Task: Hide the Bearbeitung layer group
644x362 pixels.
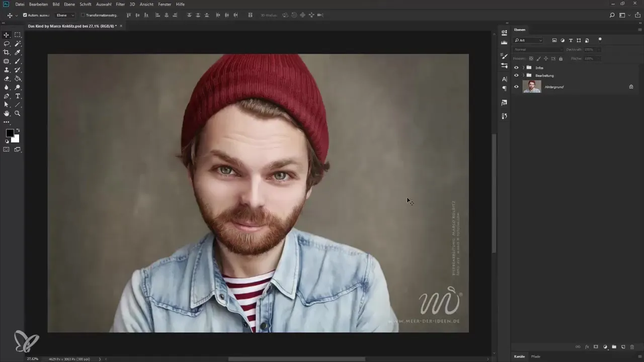Action: pos(516,75)
